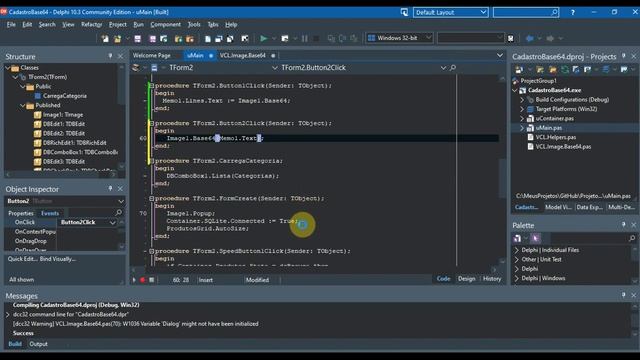
Task: Open the Default Layout dropdown
Action: pos(483,13)
